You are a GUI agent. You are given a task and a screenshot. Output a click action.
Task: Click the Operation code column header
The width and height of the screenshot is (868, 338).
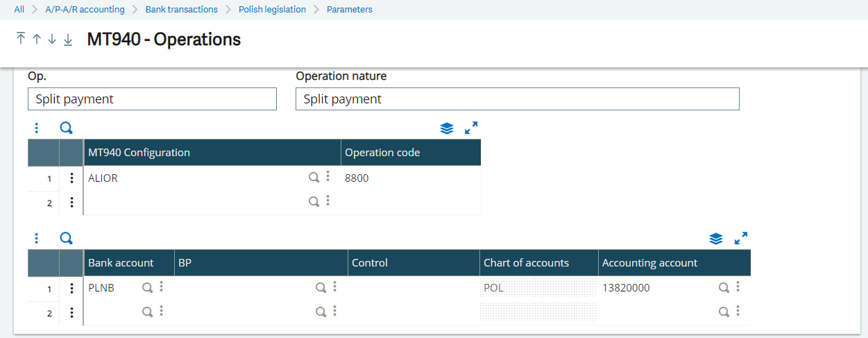tap(411, 153)
